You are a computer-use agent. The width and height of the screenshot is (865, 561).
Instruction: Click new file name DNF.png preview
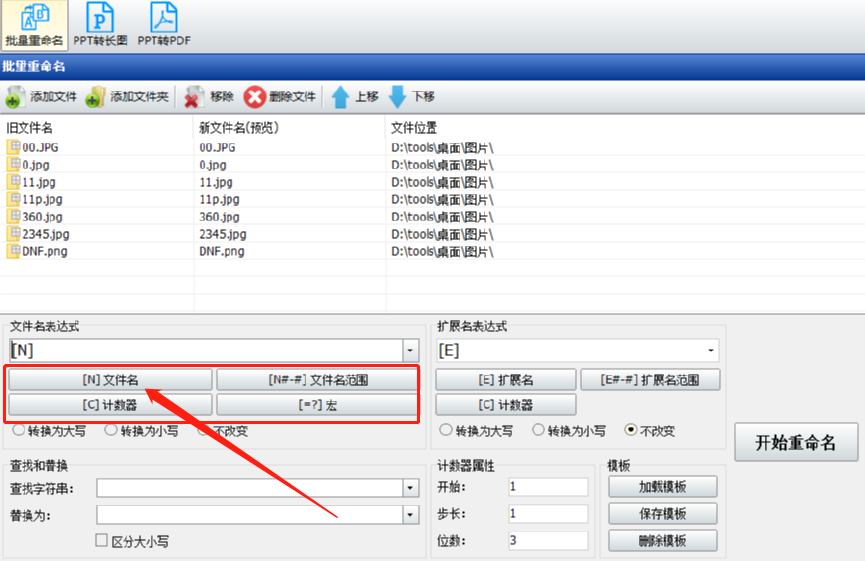222,251
